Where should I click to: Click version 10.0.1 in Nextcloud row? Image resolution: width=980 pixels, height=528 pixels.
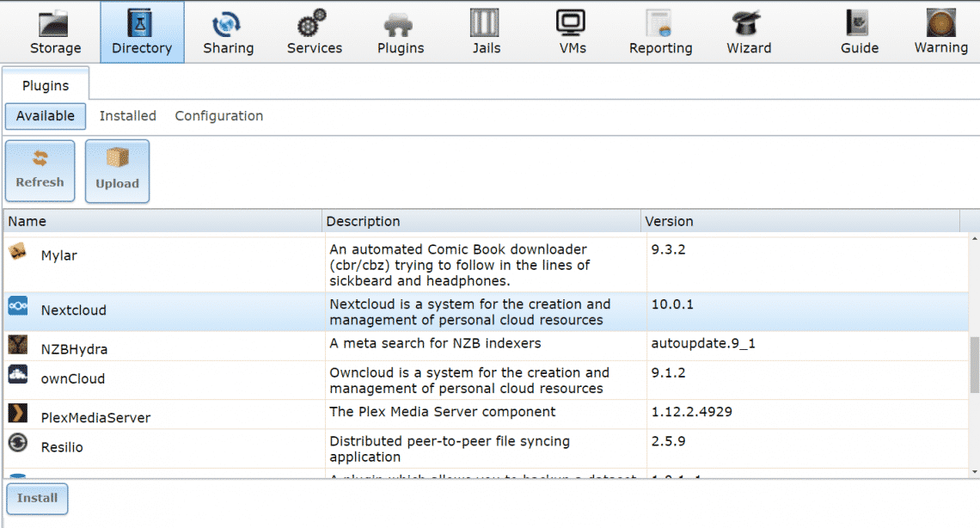[672, 304]
